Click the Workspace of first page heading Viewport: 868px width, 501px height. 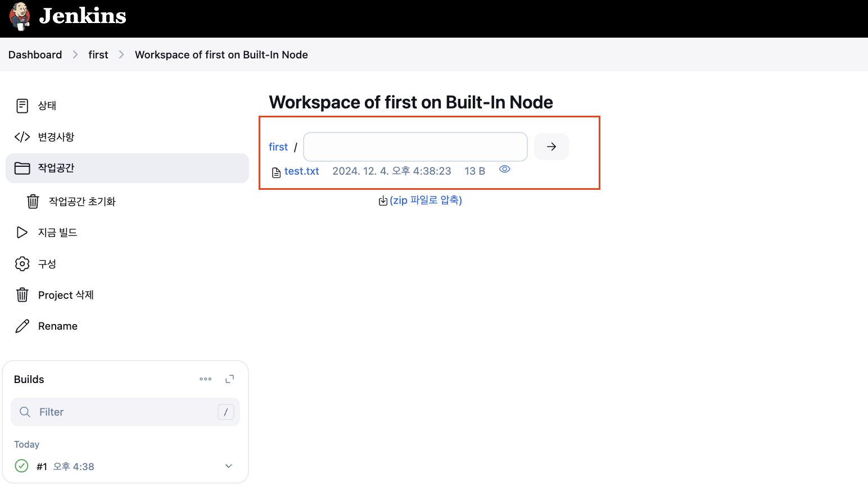(411, 102)
